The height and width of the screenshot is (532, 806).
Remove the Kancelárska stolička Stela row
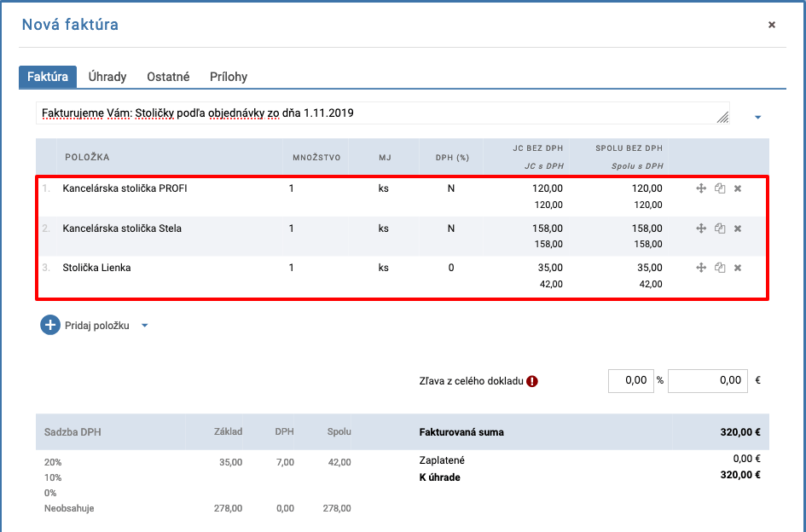(x=738, y=228)
